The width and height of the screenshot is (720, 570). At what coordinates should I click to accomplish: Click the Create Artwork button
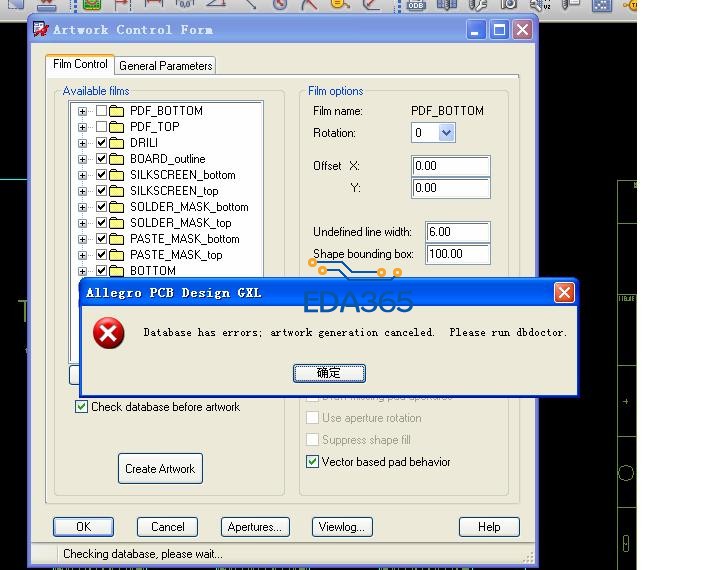(160, 468)
